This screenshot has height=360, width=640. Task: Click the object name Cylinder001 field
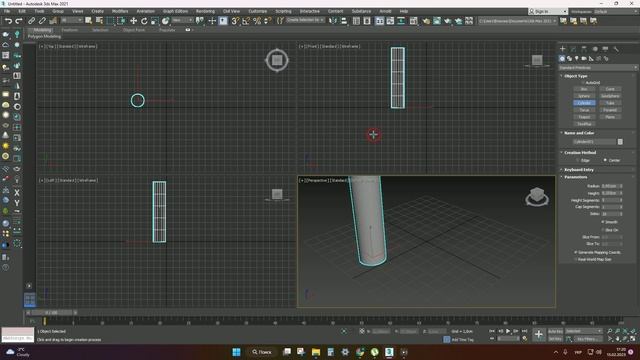594,142
